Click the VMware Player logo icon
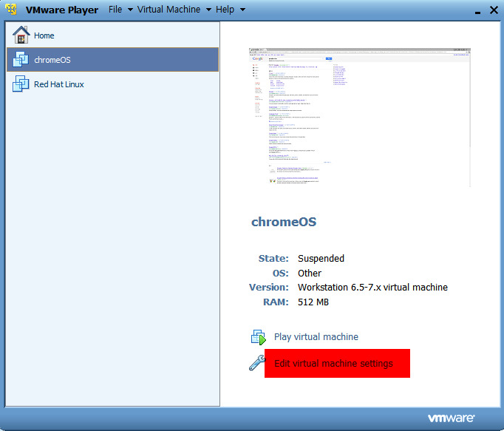This screenshot has height=431, width=504. 11,9
